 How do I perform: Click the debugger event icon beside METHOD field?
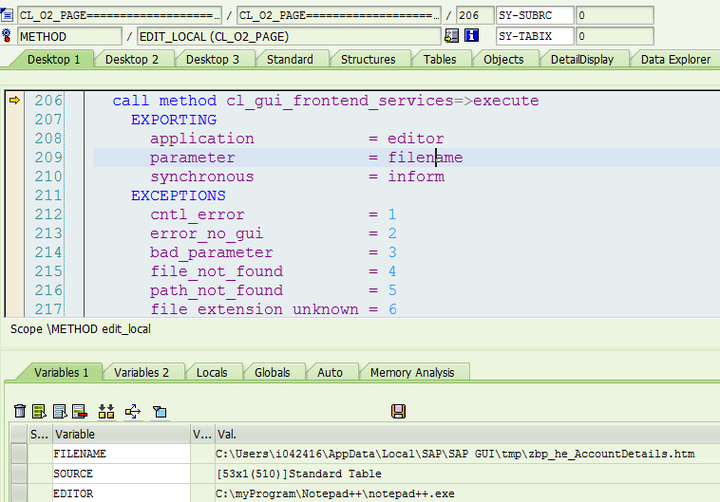pos(6,36)
